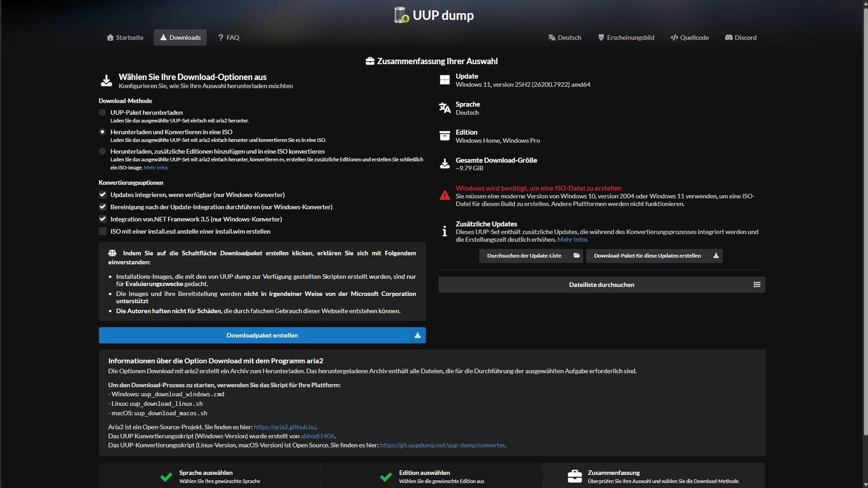
Task: Open the Discord nav link
Action: coord(741,38)
